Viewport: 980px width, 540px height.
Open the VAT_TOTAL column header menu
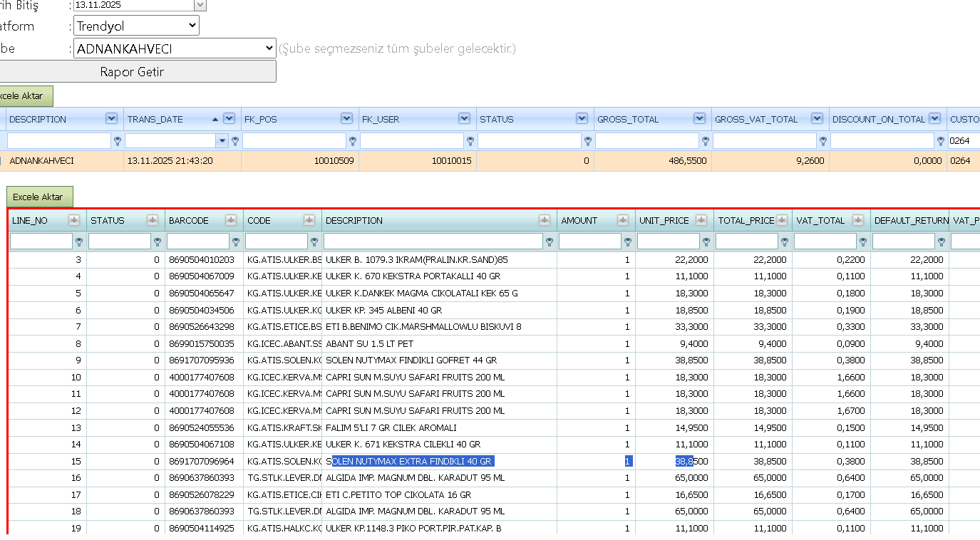(857, 220)
